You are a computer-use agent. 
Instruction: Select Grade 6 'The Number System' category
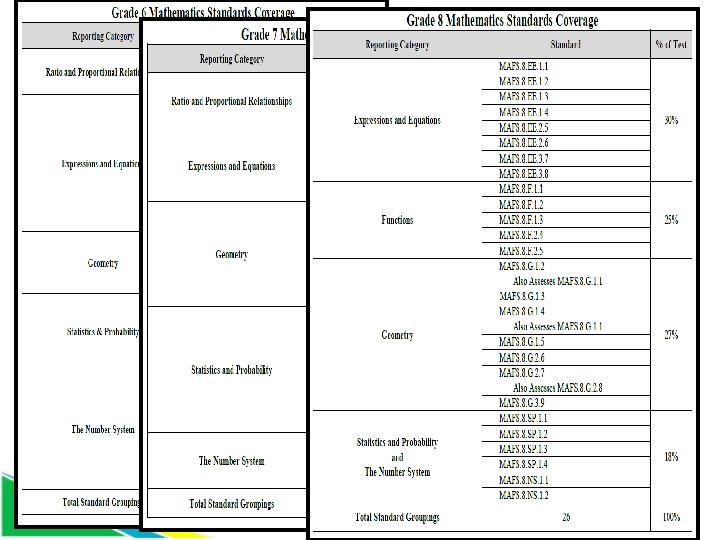pyautogui.click(x=103, y=429)
